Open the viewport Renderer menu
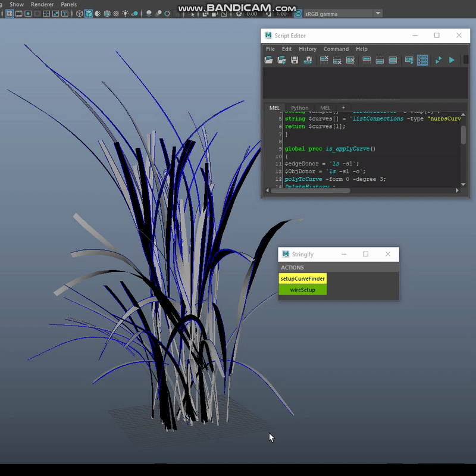The image size is (476, 476). pyautogui.click(x=42, y=4)
